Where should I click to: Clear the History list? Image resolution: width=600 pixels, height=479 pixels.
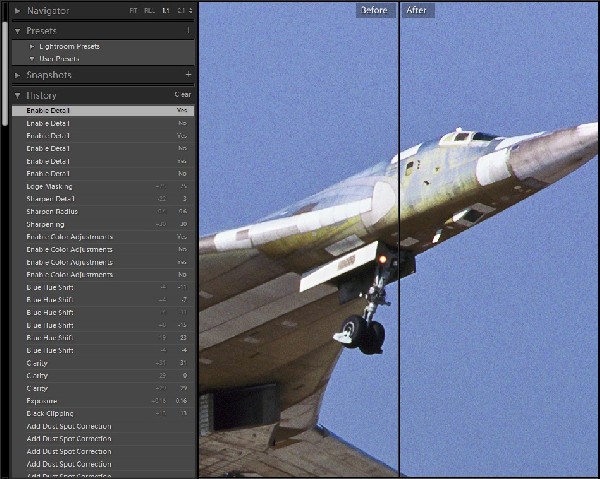pos(183,94)
